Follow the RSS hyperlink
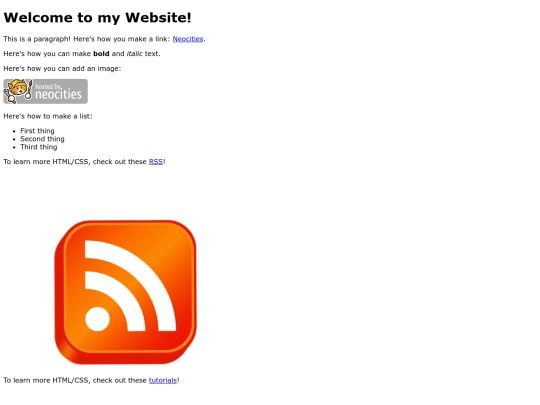The image size is (540, 405). pyautogui.click(x=156, y=162)
